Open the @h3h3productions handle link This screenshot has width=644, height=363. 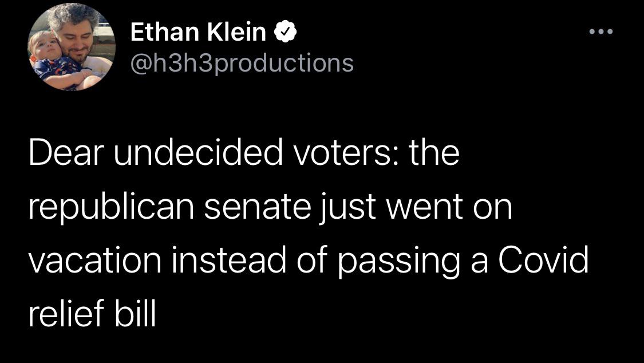(x=242, y=62)
